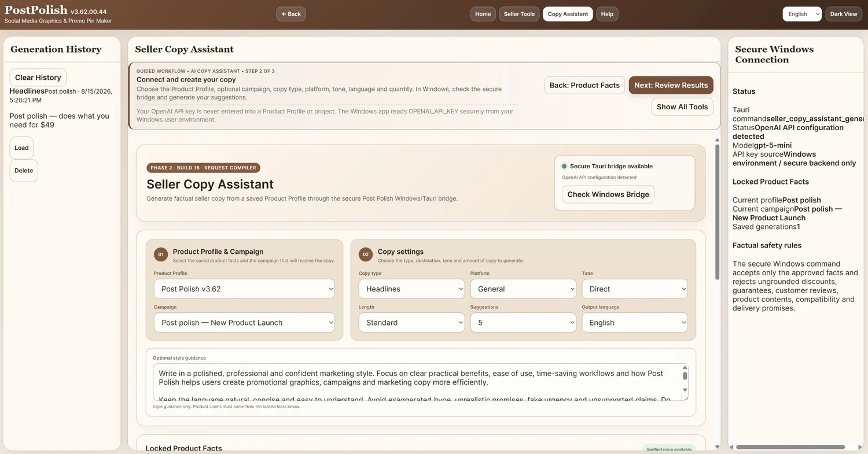The height and width of the screenshot is (454, 868).
Task: Click the Factual safety rules heading
Action: tap(767, 245)
